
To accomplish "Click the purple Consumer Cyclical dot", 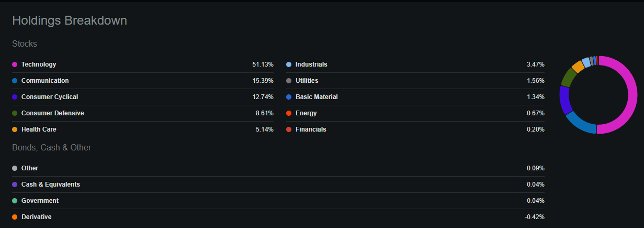I will pyautogui.click(x=15, y=97).
